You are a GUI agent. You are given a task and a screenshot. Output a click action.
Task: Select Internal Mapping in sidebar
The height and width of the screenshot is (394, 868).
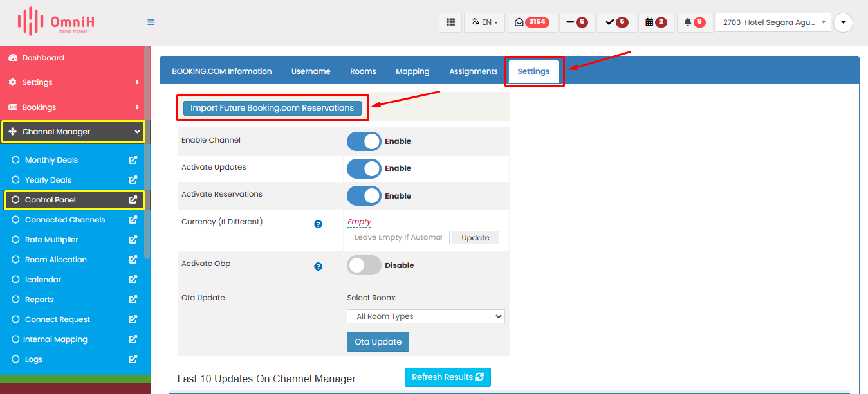(55, 339)
